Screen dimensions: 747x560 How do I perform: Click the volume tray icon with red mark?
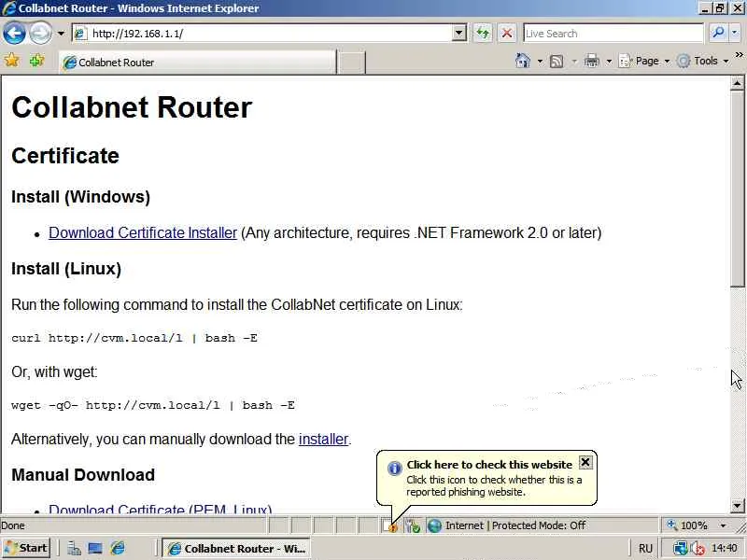pyautogui.click(x=698, y=549)
